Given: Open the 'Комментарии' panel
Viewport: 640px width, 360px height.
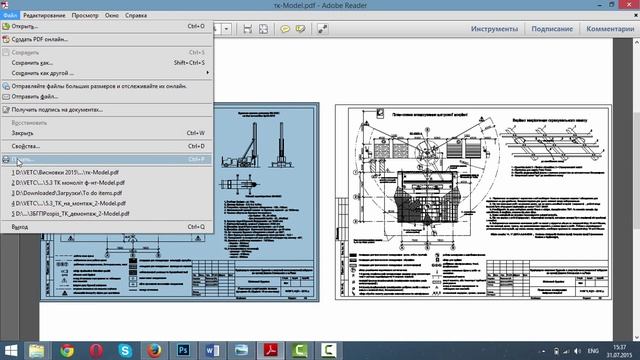Looking at the screenshot, I should point(610,29).
